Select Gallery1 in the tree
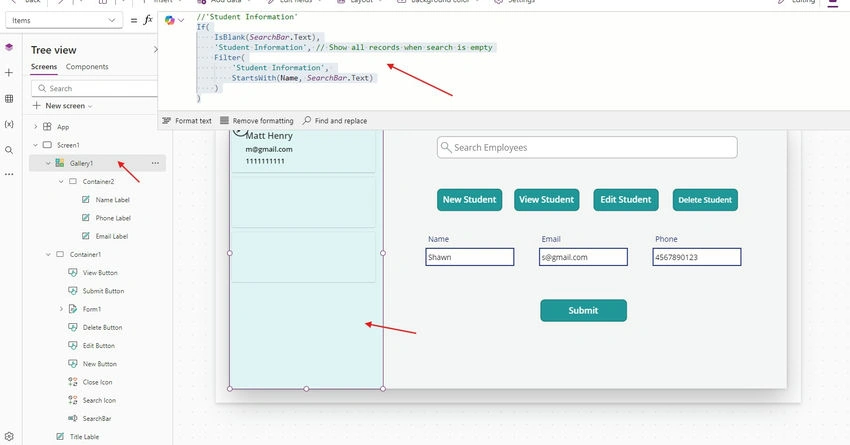Viewport: 850px width, 445px height. click(x=81, y=163)
